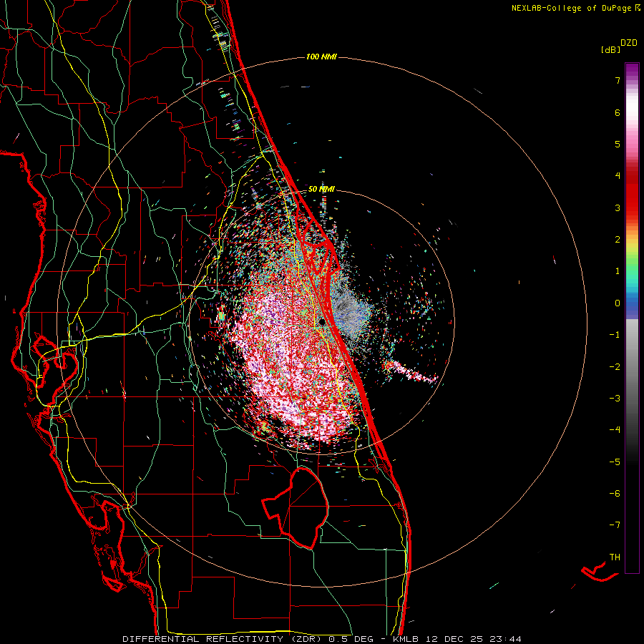Click the DZD legend heading
Viewport: 644px width, 644px height.
pyautogui.click(x=629, y=43)
